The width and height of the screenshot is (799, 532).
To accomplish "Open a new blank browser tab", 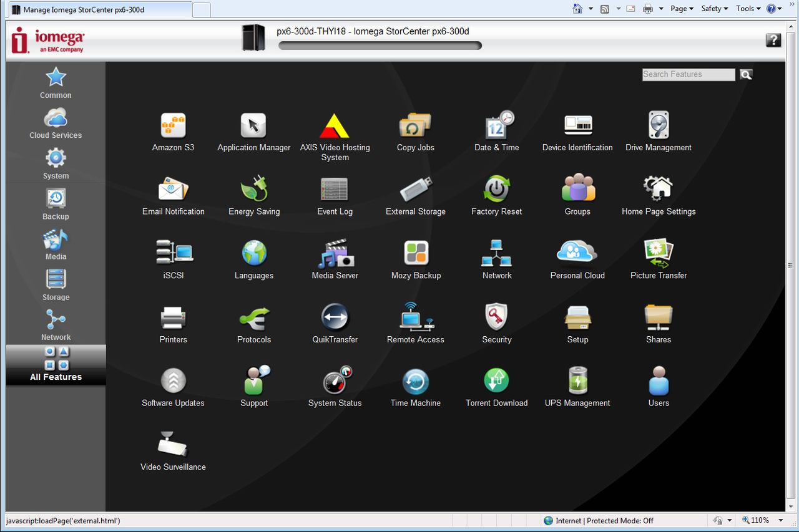I will [202, 10].
